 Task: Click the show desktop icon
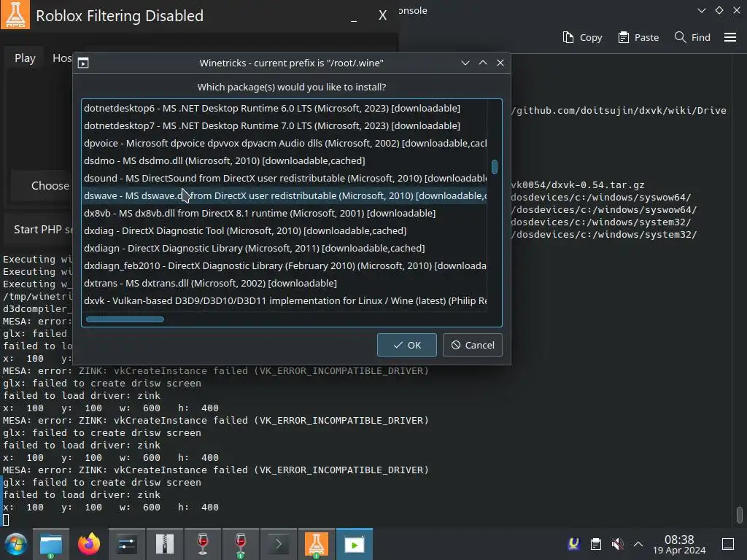click(728, 544)
